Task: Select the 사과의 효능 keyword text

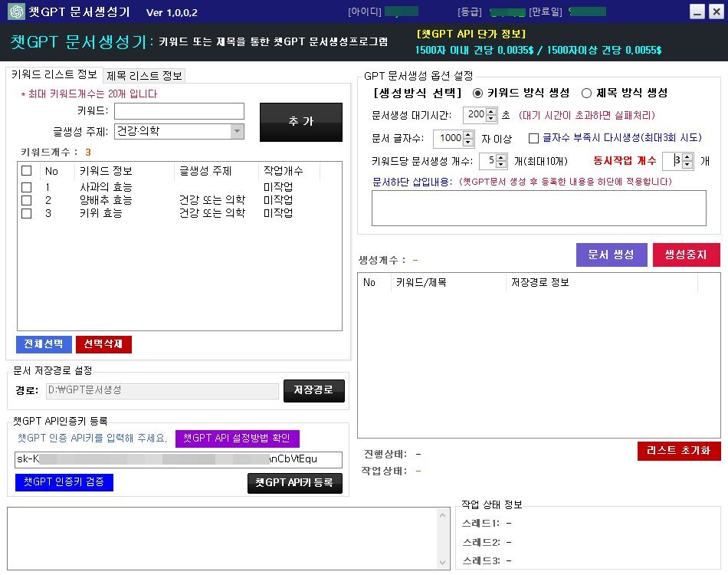Action: (x=106, y=187)
